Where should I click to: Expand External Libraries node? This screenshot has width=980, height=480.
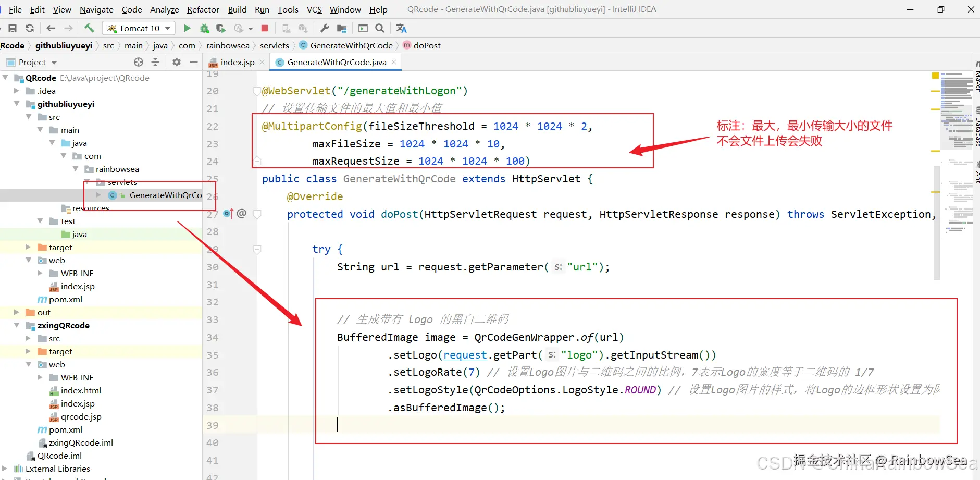pos(5,469)
